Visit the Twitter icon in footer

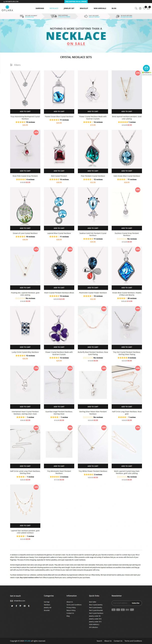click(12, 606)
